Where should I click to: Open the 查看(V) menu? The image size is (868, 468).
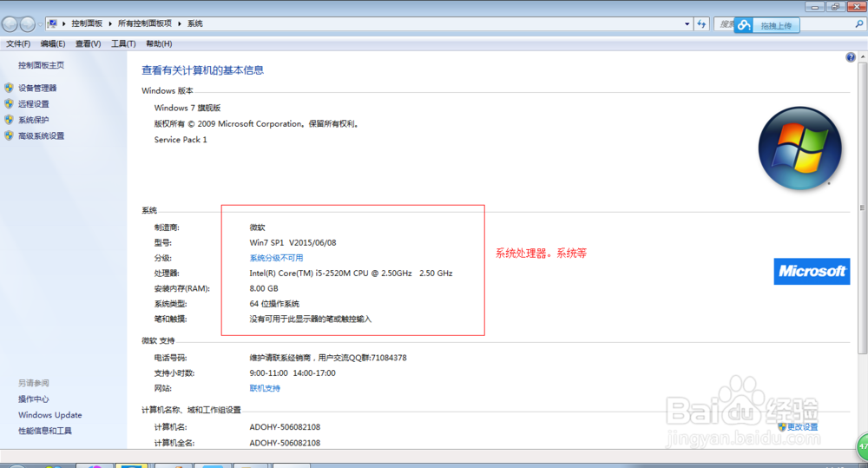(x=88, y=43)
